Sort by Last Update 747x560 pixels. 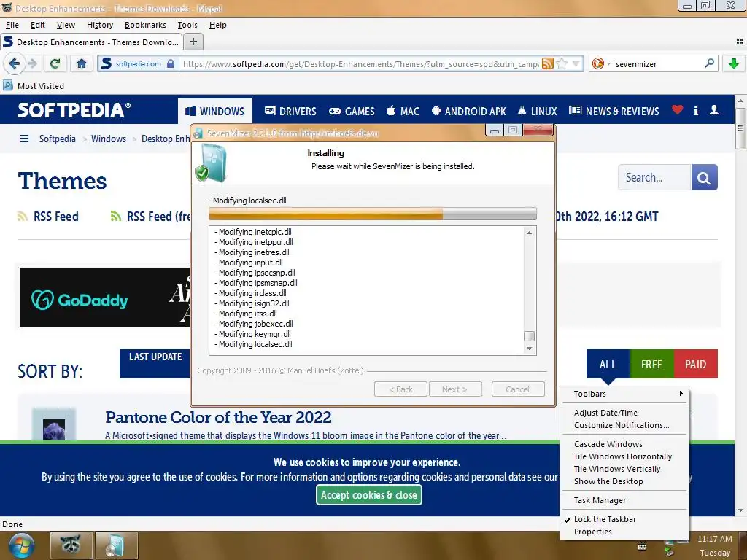pos(155,363)
